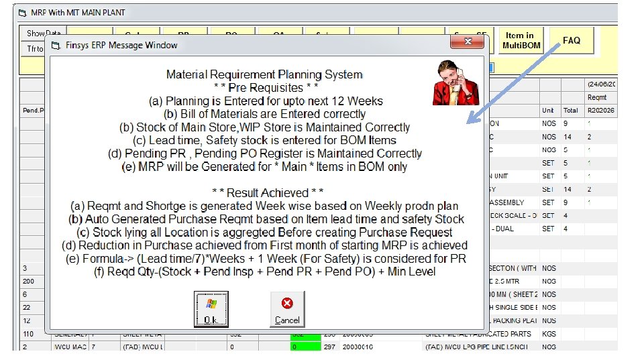Click the Show Data button
Viewport: 644px width, 362px height.
(44, 34)
